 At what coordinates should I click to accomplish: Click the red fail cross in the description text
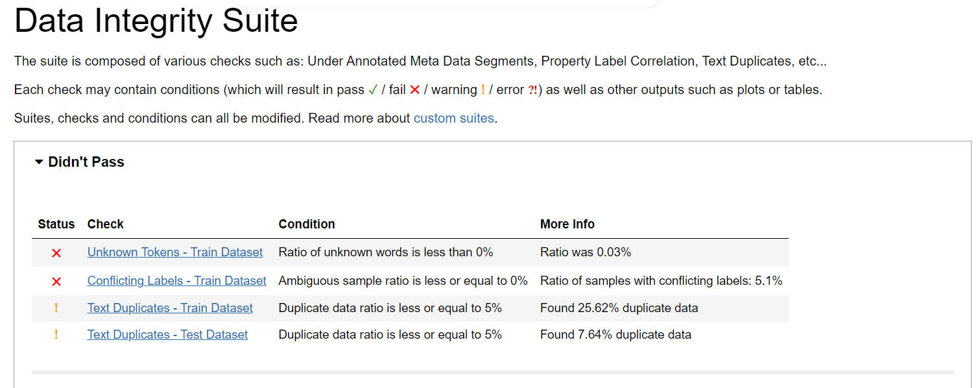tap(414, 89)
